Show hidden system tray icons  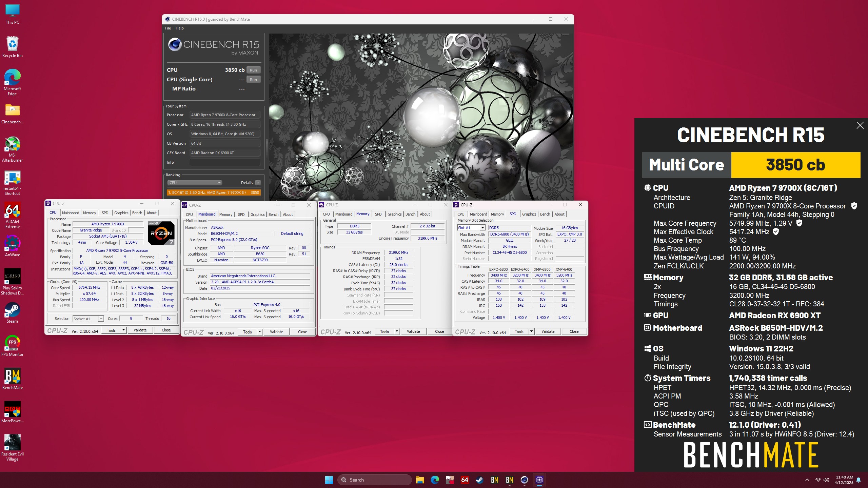click(807, 480)
